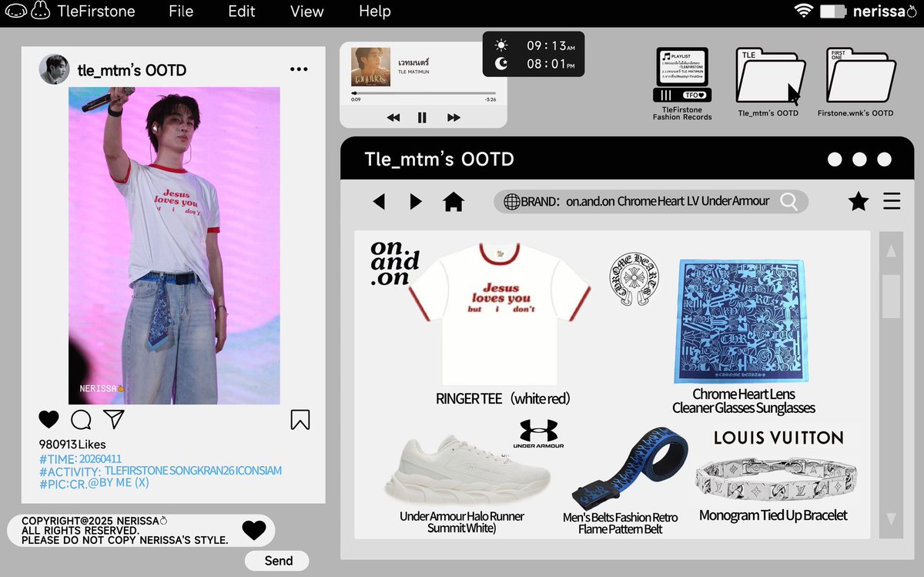Screen dimensions: 924x577
Task: Open the Help menu
Action: (375, 12)
